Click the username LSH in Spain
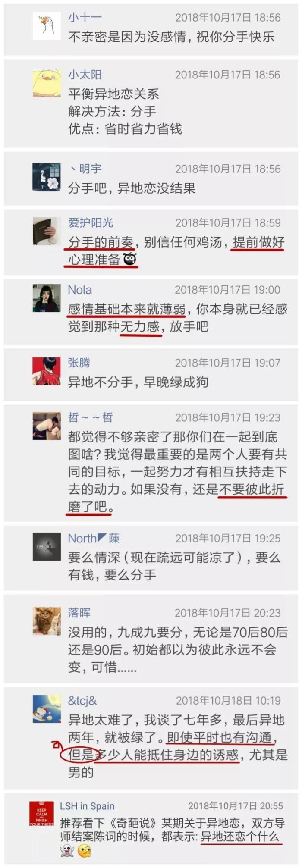Screen dimensions: 302x868 tap(87, 806)
